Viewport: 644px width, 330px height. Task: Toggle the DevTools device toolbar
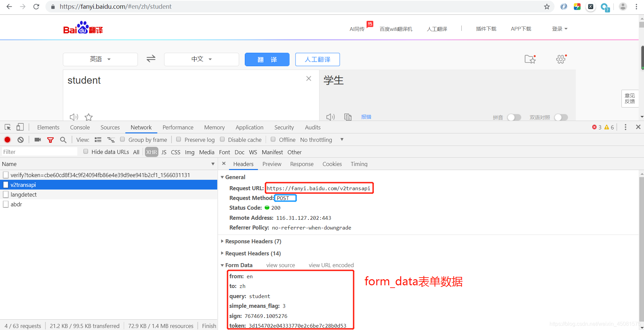[20, 127]
